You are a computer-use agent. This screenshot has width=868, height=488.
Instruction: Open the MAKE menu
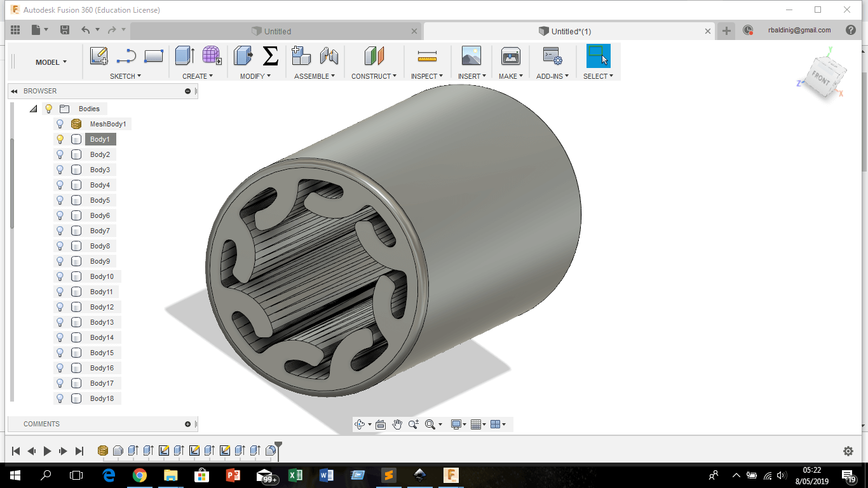pyautogui.click(x=511, y=76)
